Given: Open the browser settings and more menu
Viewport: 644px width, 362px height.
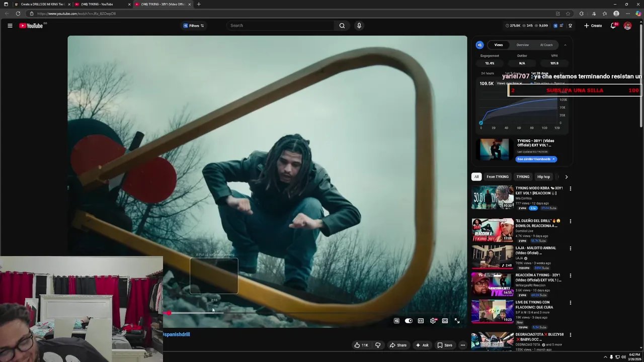Looking at the screenshot, I should pyautogui.click(x=627, y=14).
